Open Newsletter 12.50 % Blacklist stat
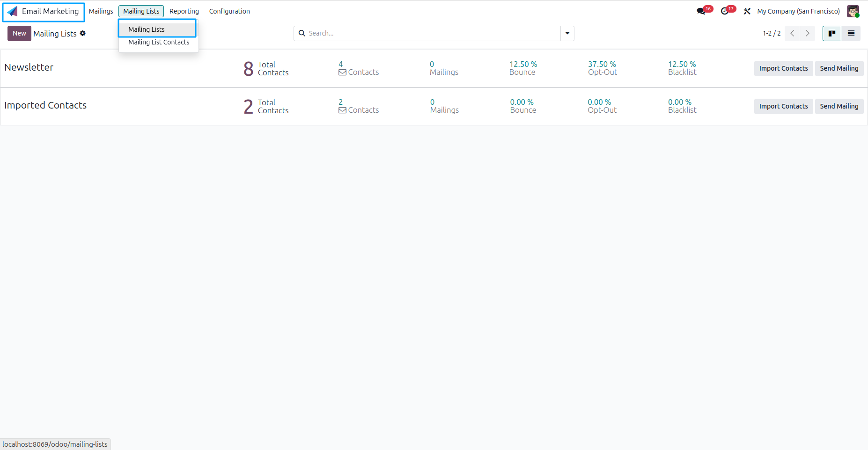 [682, 68]
